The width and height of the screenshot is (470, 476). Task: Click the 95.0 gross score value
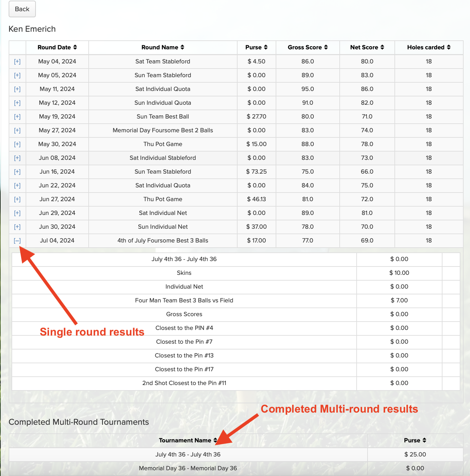(x=308, y=89)
